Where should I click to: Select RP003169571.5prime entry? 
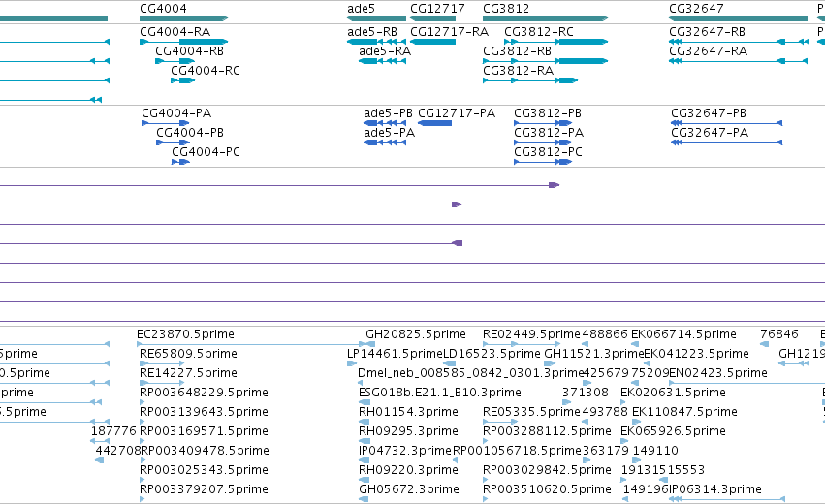(204, 431)
